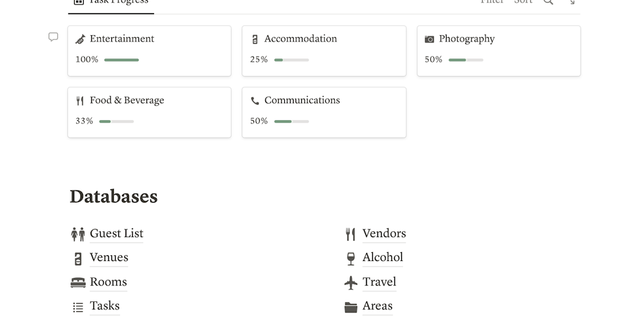Open the Vendors database link

point(384,233)
